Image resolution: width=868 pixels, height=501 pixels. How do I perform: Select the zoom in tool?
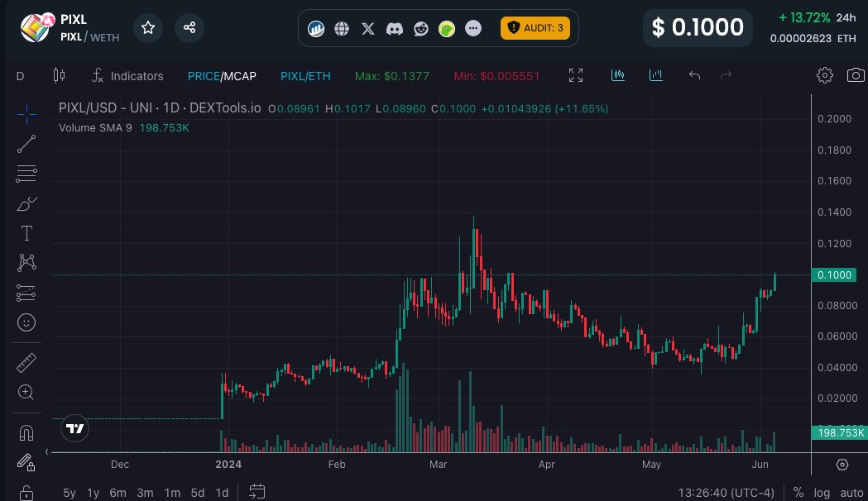(x=26, y=392)
